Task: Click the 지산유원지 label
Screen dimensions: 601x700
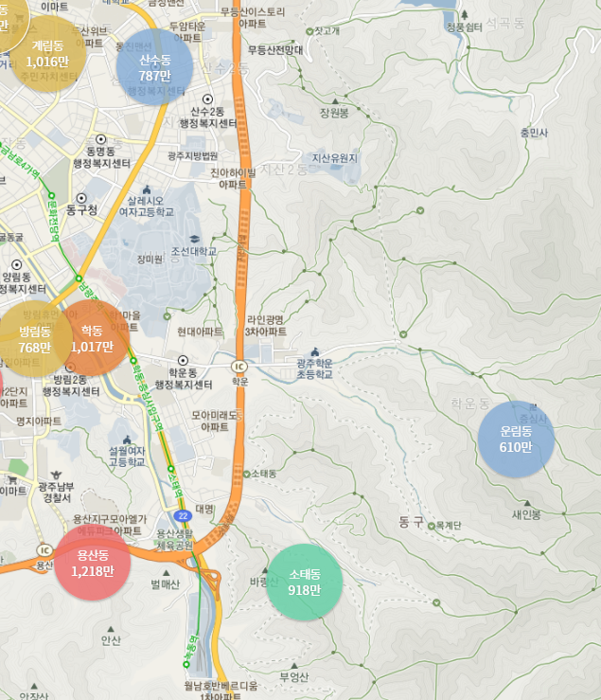Action: pyautogui.click(x=334, y=158)
